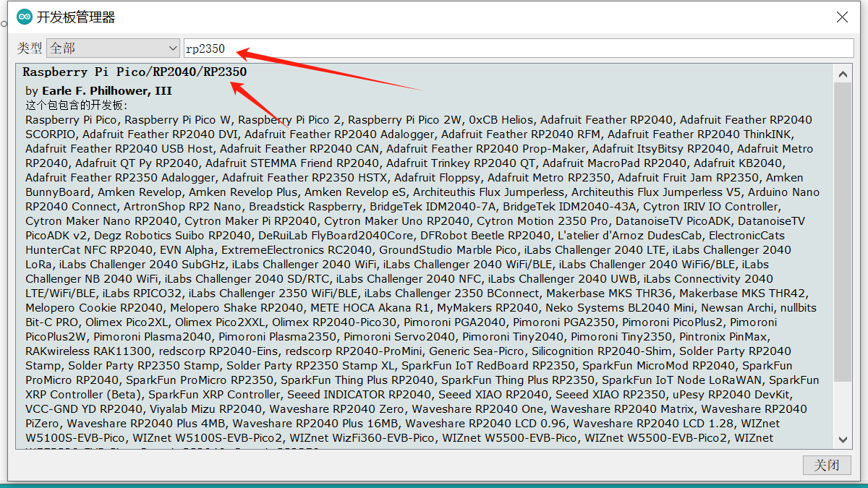Image resolution: width=868 pixels, height=488 pixels.
Task: Click the 开发板管理器 window title
Action: 76,17
